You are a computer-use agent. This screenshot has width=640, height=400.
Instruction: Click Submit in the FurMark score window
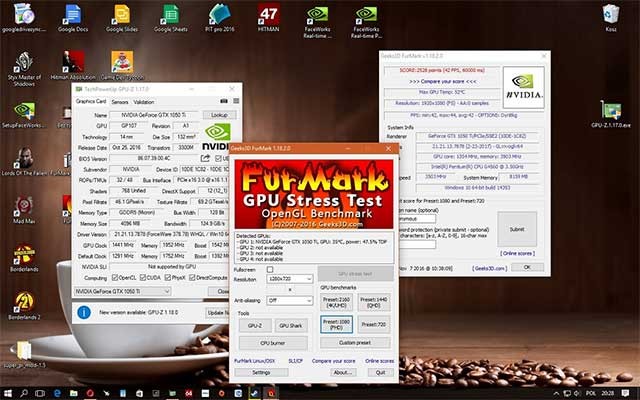click(517, 229)
